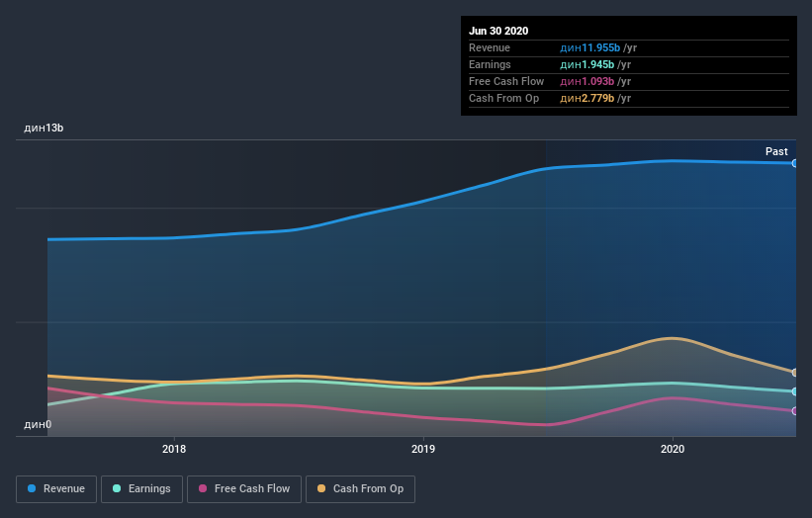Click the Revenue row label in tooltip

[x=490, y=47]
